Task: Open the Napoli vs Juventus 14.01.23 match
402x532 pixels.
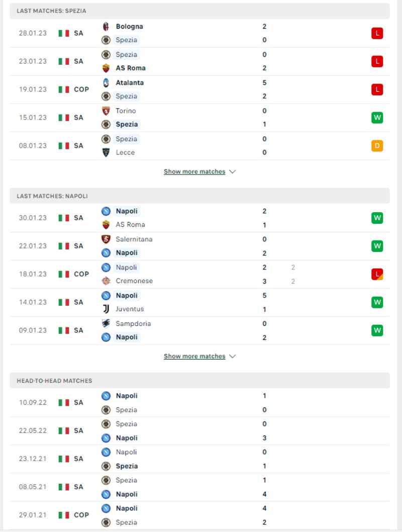Action: pyautogui.click(x=199, y=302)
